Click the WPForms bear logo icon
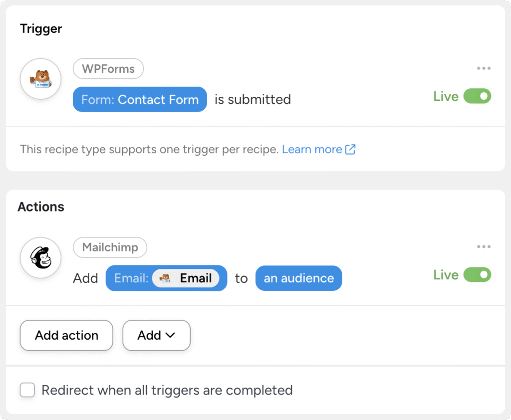Screen dimensions: 511x420 tap(40, 79)
